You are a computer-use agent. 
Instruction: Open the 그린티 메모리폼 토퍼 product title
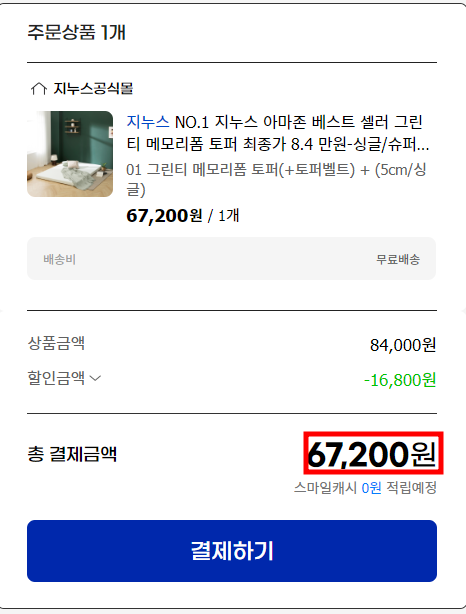click(278, 134)
